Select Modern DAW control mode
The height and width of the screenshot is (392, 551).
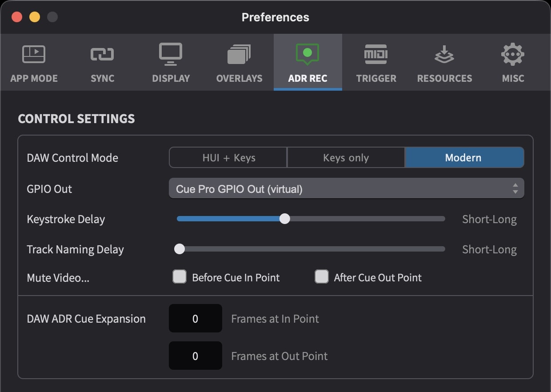[x=465, y=158]
